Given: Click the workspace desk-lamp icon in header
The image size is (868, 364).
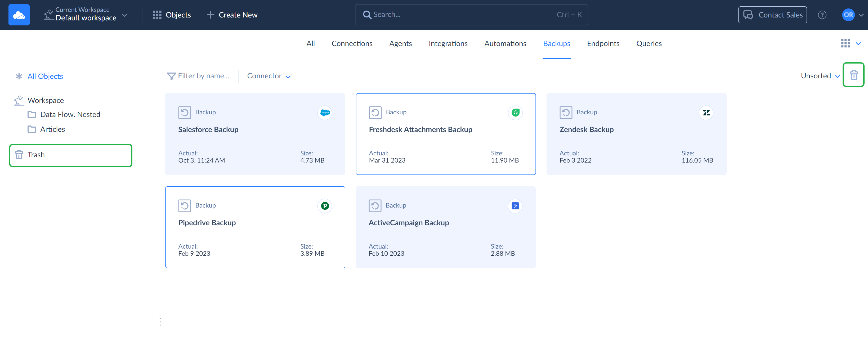Looking at the screenshot, I should 49,15.
